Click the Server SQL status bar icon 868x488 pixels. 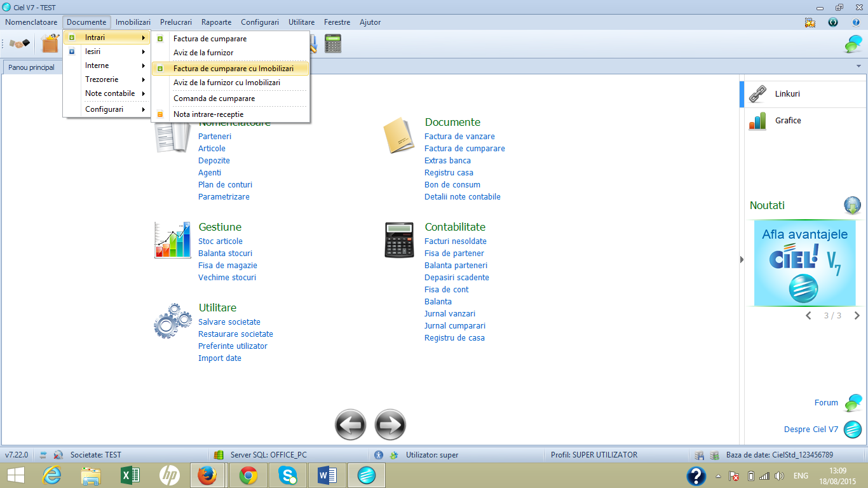point(219,455)
